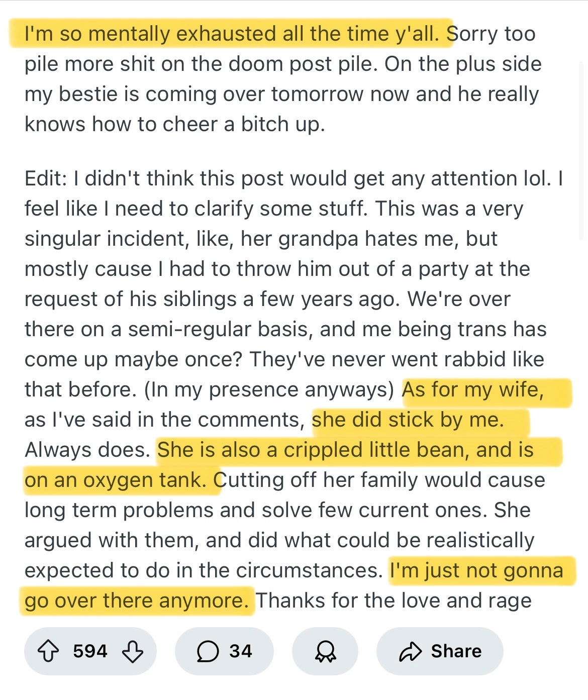This screenshot has width=588, height=700.
Task: Tap the share arrow icon
Action: pos(410,651)
